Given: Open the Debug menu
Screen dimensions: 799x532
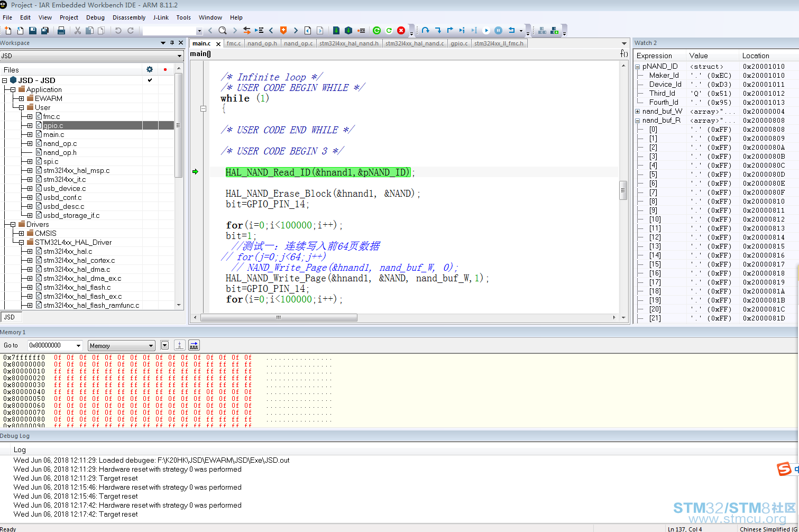Looking at the screenshot, I should (x=95, y=17).
